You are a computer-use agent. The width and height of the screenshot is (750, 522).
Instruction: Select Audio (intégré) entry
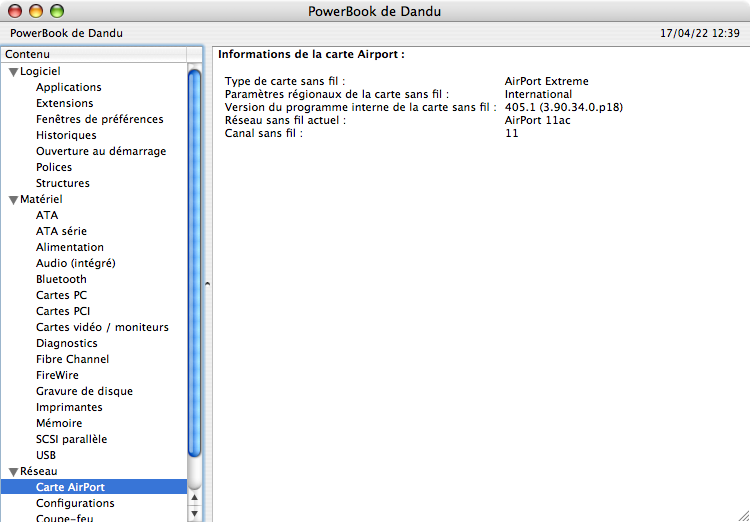point(76,263)
